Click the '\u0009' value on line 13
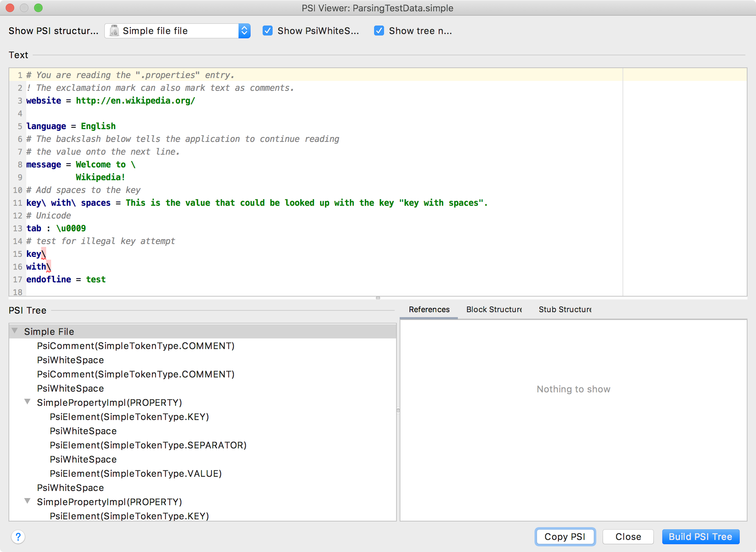 tap(71, 228)
